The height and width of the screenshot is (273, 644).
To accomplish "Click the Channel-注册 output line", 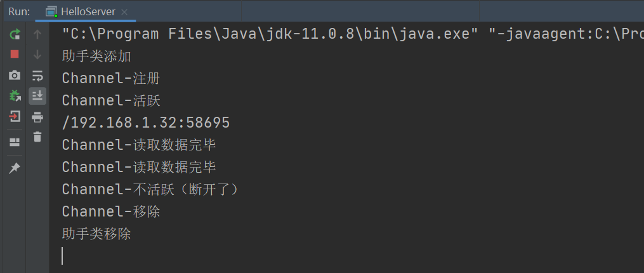I will click(111, 79).
